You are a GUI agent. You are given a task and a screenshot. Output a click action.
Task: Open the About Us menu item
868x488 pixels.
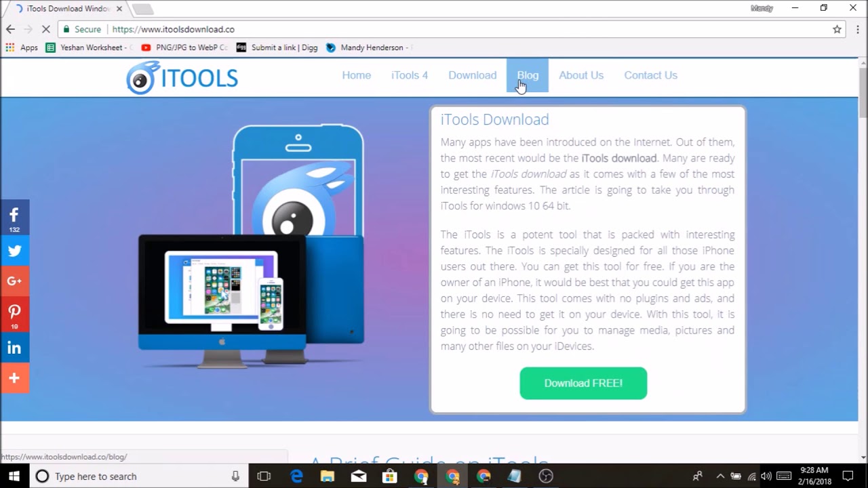[581, 75]
